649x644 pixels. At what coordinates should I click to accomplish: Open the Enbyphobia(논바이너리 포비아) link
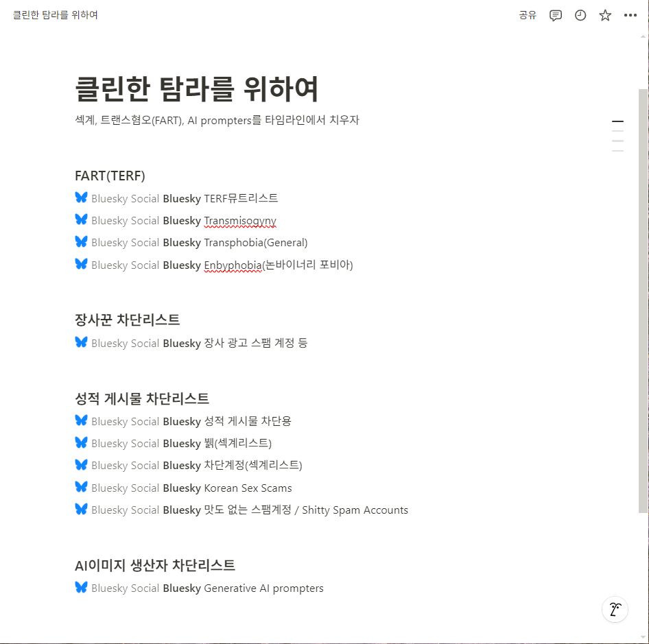point(214,265)
